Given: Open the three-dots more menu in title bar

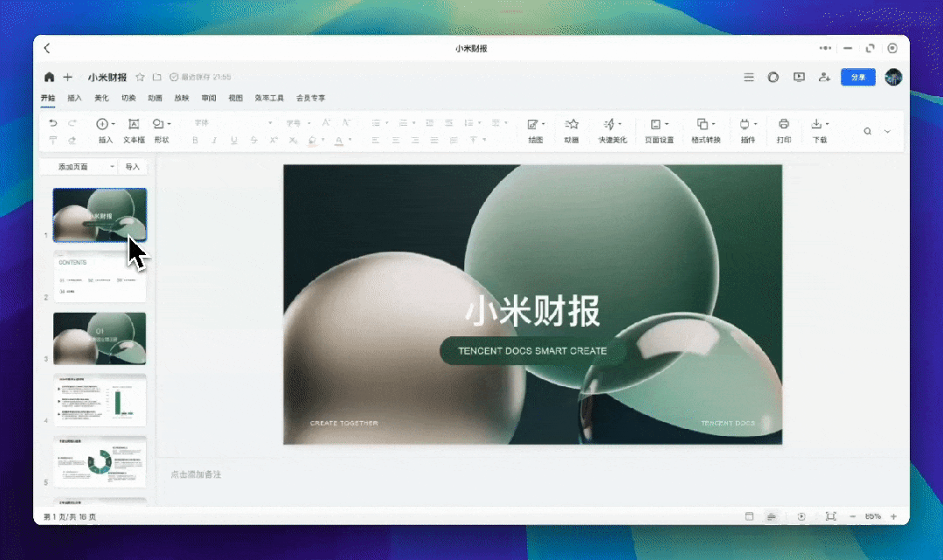Looking at the screenshot, I should (825, 48).
